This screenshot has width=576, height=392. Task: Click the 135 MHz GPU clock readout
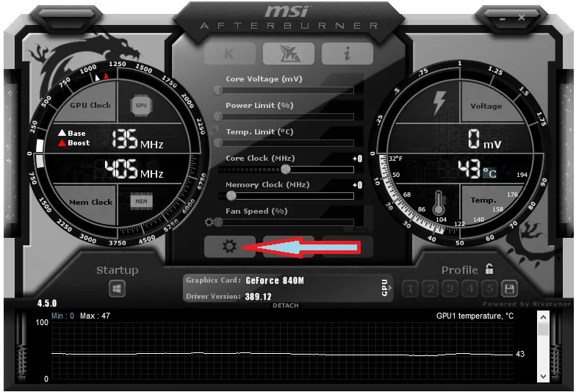tap(137, 139)
